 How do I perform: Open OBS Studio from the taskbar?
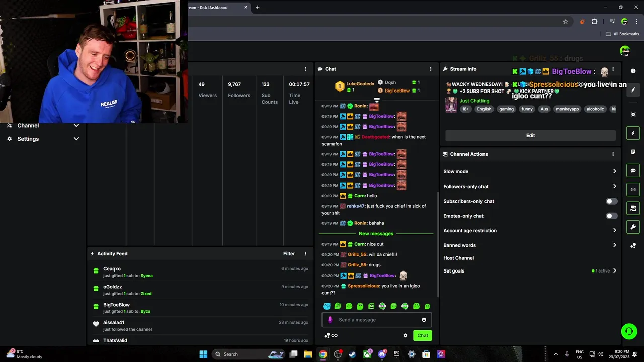[x=338, y=354]
